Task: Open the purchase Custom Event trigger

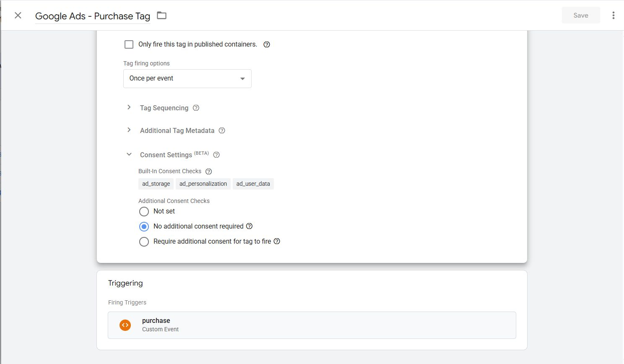Action: click(312, 325)
